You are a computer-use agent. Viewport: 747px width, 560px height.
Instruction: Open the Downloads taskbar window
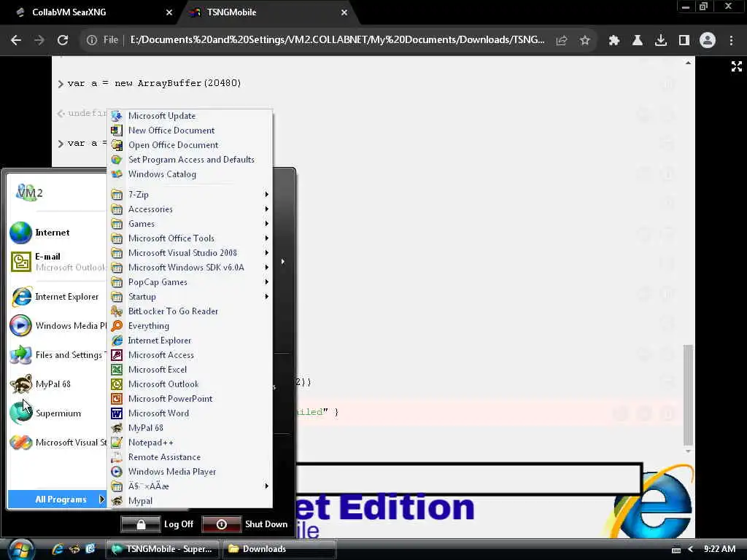click(279, 550)
